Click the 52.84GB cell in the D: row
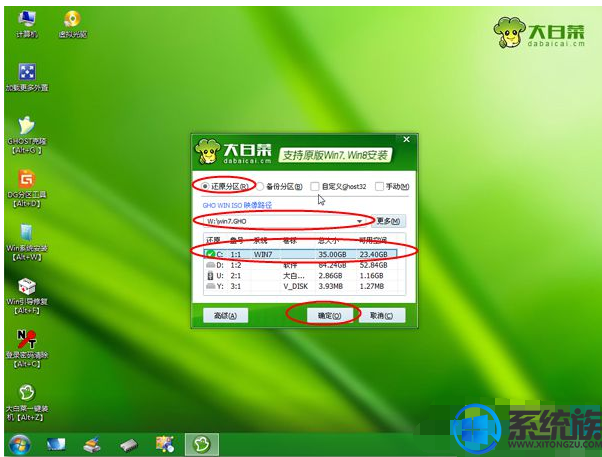The height and width of the screenshot is (457, 602). coord(373,265)
